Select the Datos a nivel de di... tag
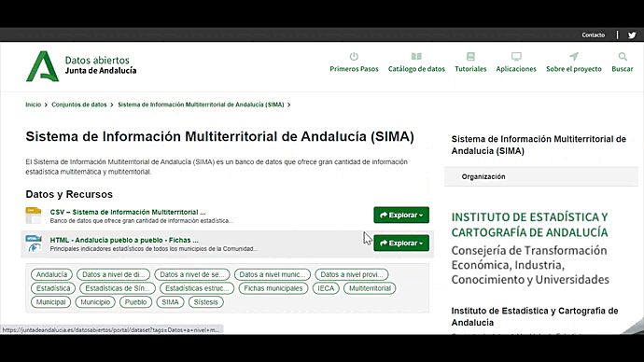 [113, 274]
